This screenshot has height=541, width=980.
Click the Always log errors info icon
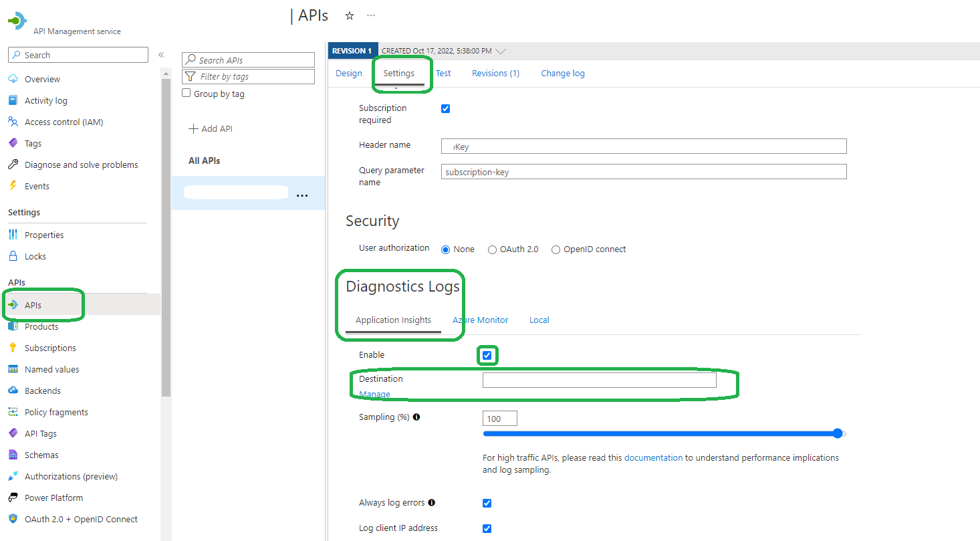pyautogui.click(x=431, y=502)
